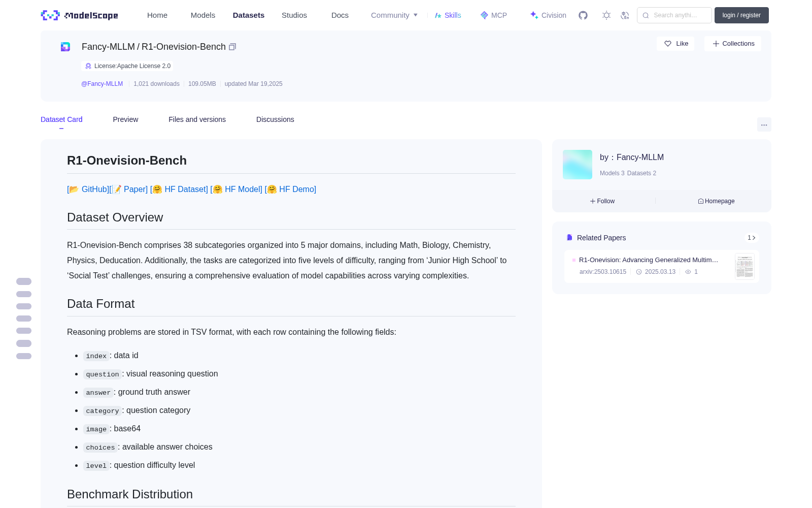This screenshot has height=508, width=812.
Task: Click the heart Like button
Action: (675, 44)
